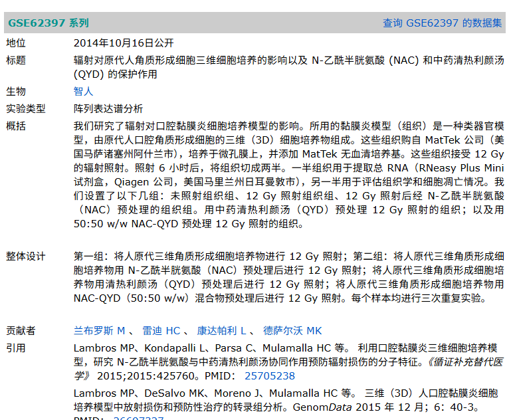The width and height of the screenshot is (511, 420).
Task: Click the 标题 field label
Action: point(16,60)
